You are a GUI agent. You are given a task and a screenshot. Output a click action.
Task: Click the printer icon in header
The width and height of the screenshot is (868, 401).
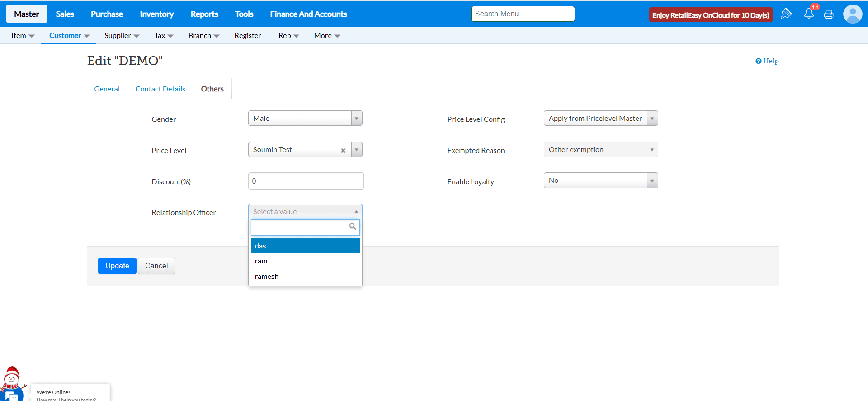pos(829,14)
